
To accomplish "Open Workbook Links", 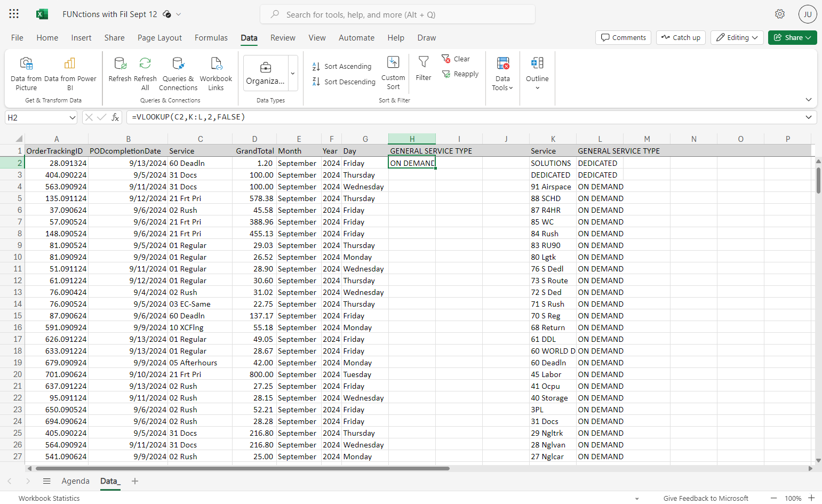I will point(216,74).
